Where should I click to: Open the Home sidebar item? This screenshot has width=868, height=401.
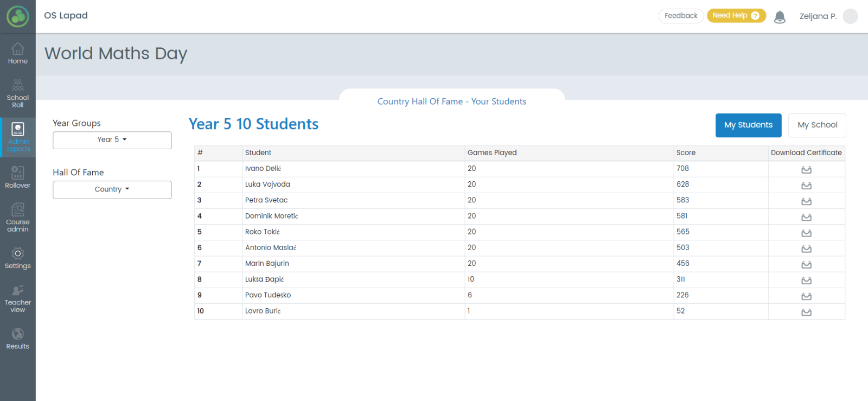17,53
